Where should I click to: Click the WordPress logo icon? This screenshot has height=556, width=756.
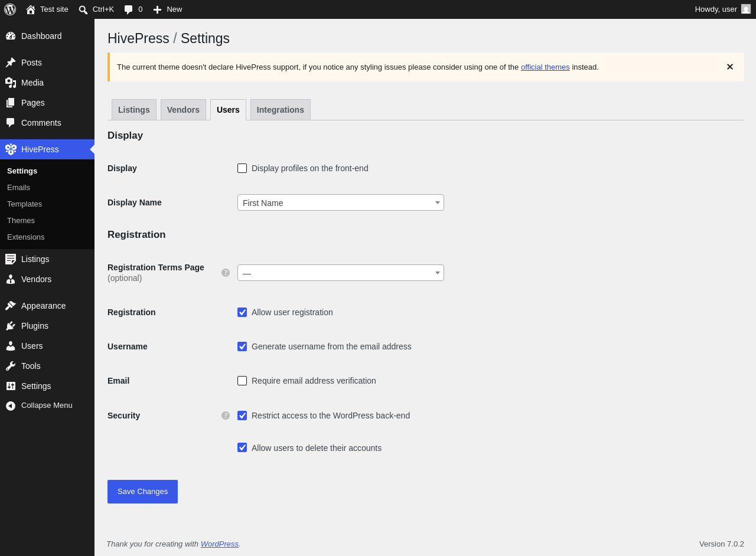coord(10,9)
